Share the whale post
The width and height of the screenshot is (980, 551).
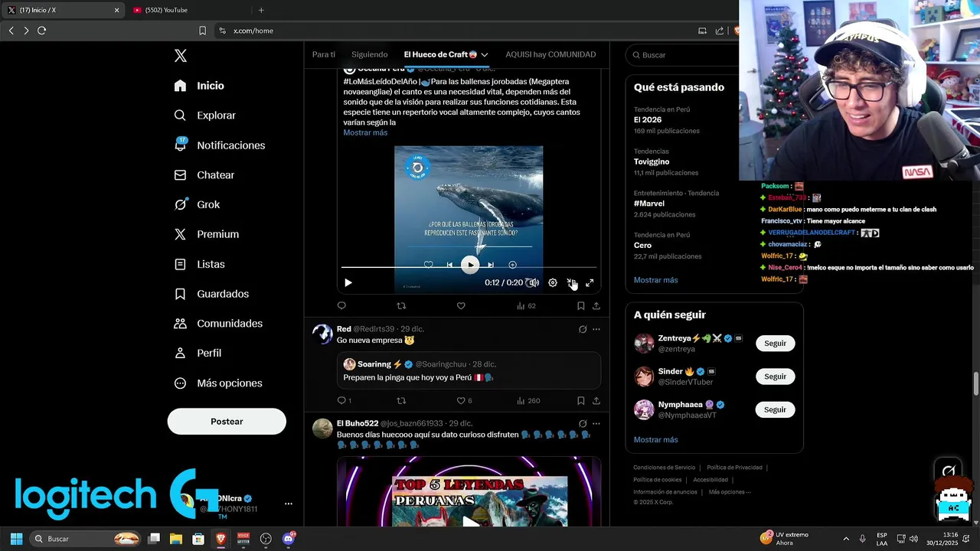tap(596, 306)
